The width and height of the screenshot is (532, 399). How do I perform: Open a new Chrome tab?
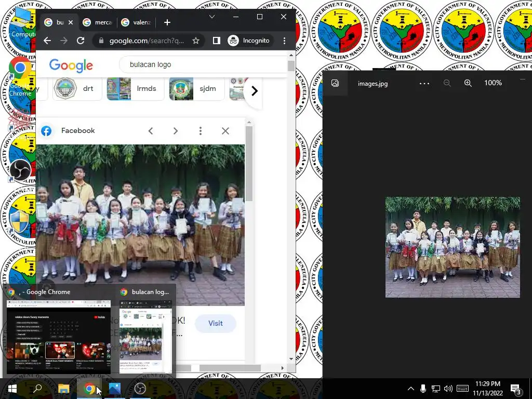tap(167, 22)
